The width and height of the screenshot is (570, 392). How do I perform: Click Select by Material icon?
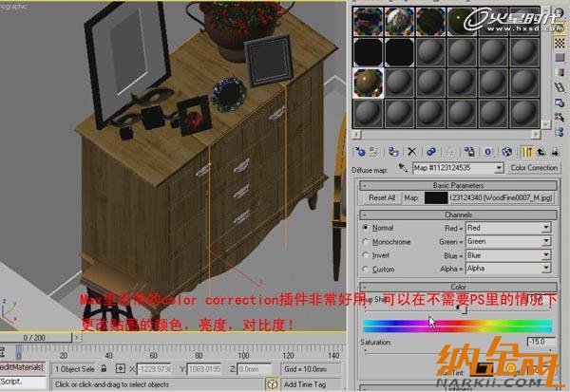[560, 117]
